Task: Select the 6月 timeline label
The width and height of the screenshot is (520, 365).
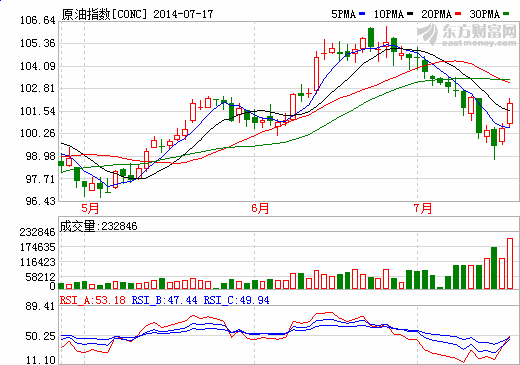Action: pos(260,208)
